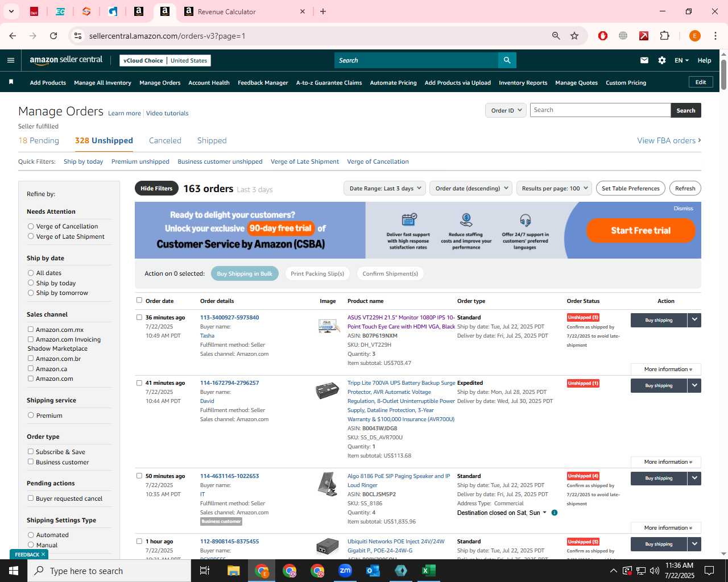Switch to the Shipped tab

(x=212, y=140)
